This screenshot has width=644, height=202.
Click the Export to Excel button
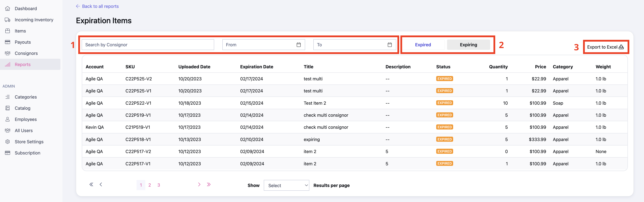point(605,47)
